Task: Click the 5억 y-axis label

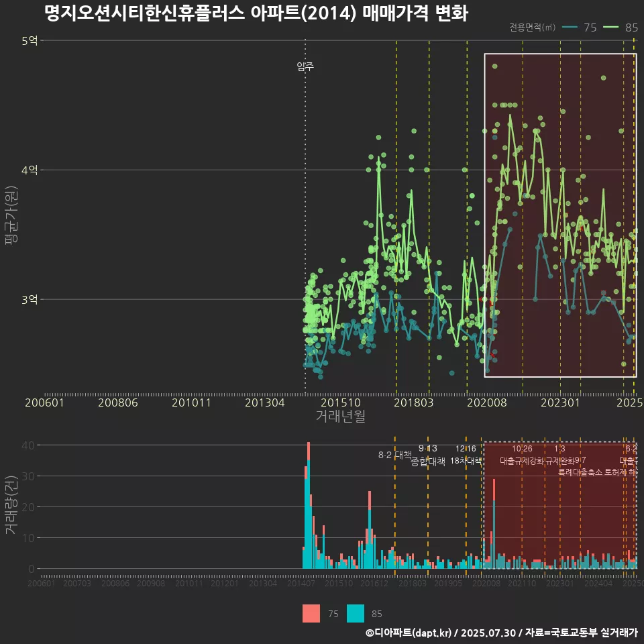Action: pos(30,41)
